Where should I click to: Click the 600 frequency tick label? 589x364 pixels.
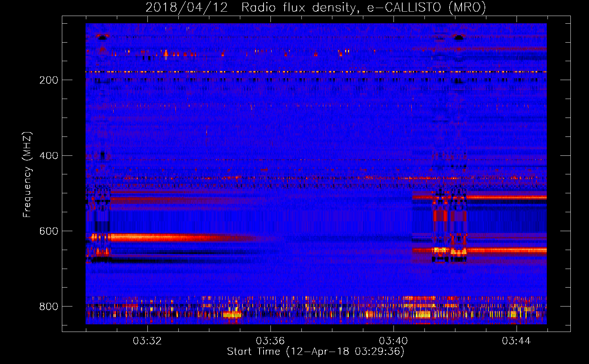pyautogui.click(x=49, y=232)
